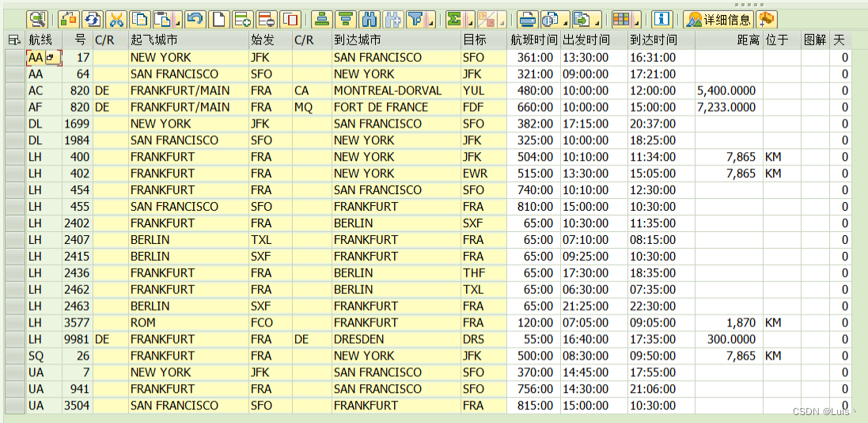Refresh the table with the refresh icon
868x423 pixels.
(93, 19)
